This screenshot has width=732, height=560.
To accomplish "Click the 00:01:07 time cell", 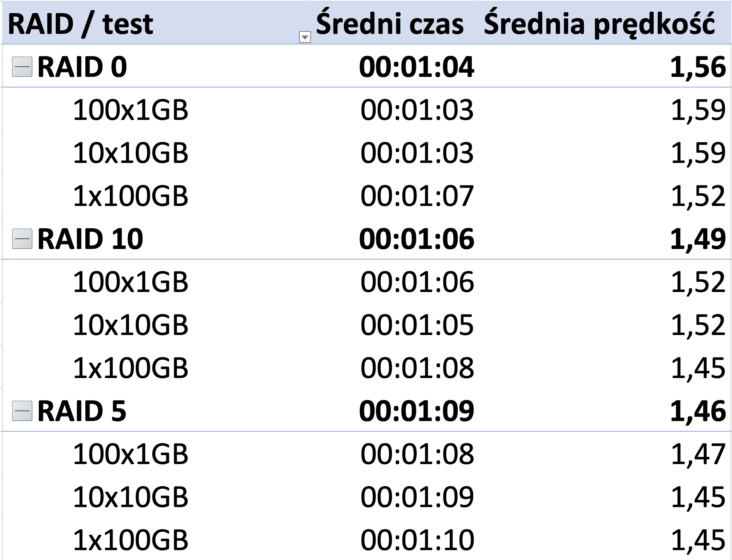I will [417, 196].
